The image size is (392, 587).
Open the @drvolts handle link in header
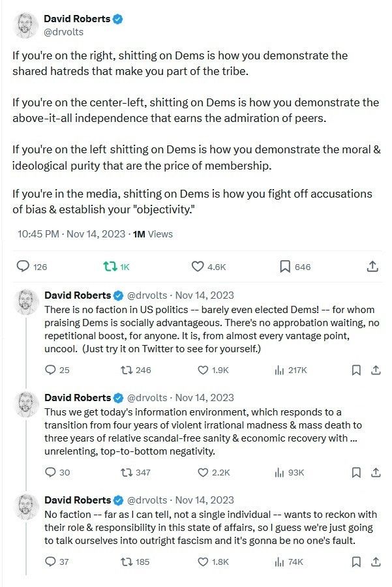click(x=63, y=31)
